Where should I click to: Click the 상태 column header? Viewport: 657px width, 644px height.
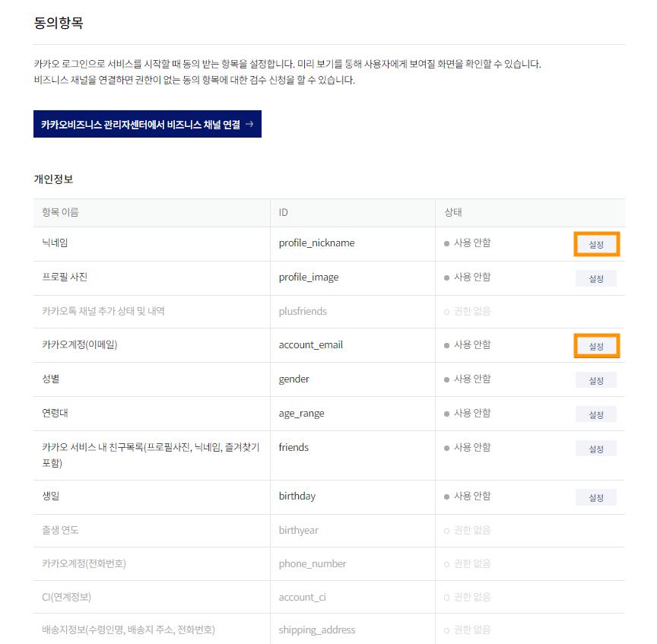pyautogui.click(x=453, y=212)
